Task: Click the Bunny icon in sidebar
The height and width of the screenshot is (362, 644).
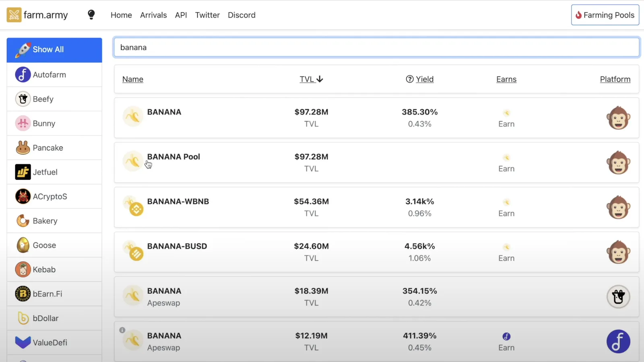Action: click(23, 123)
